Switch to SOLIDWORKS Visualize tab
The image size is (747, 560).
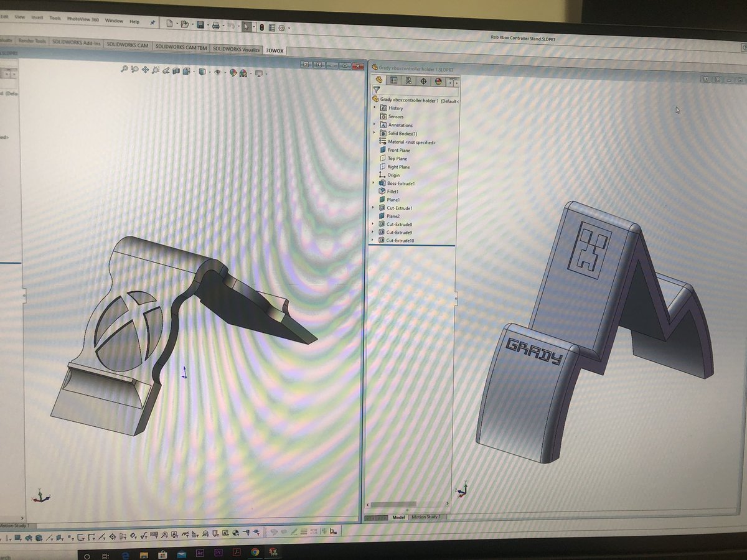(236, 49)
